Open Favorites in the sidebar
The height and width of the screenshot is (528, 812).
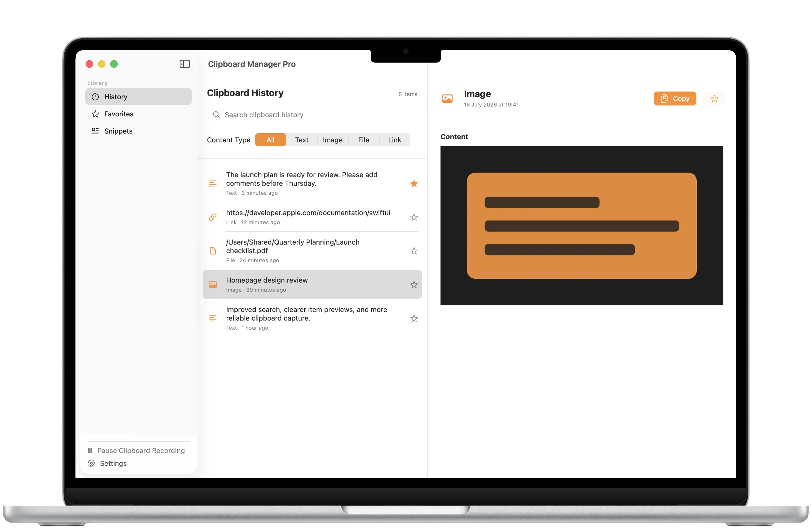[138, 114]
